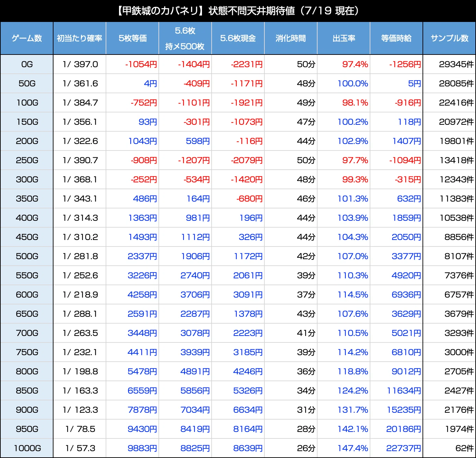The width and height of the screenshot is (476, 458).
Task: Click the 初当たり確率 column header
Action: (x=80, y=38)
